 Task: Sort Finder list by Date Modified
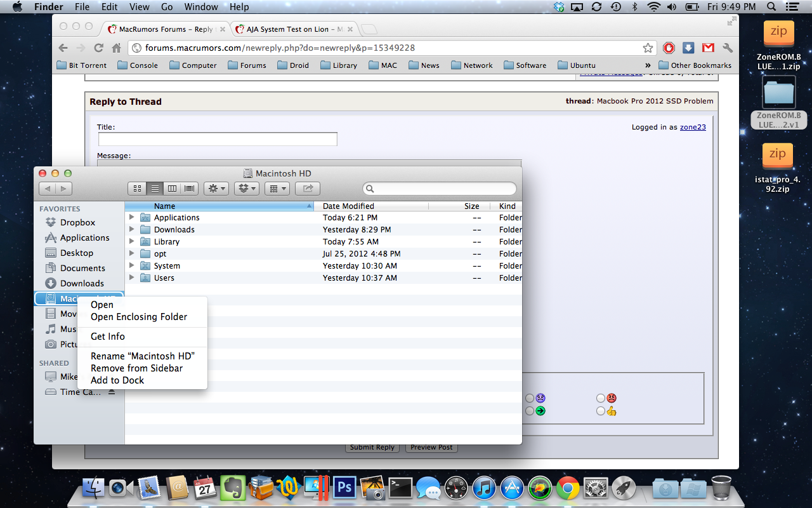coord(372,206)
